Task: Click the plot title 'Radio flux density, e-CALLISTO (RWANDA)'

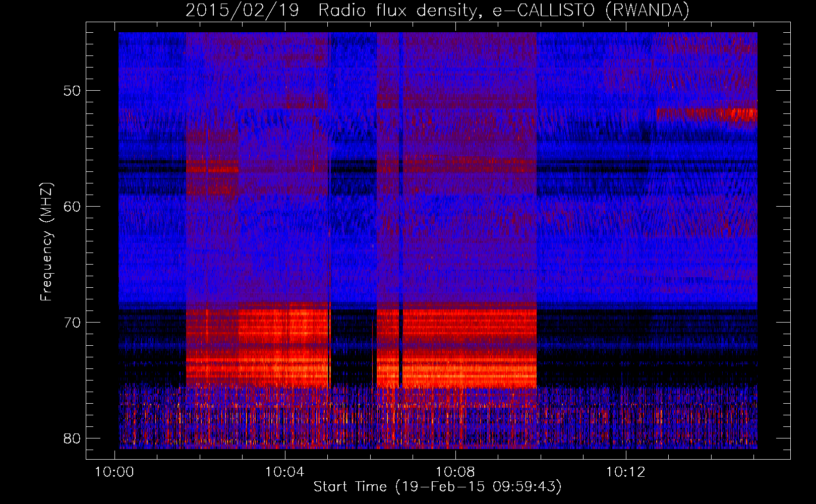Action: click(503, 11)
